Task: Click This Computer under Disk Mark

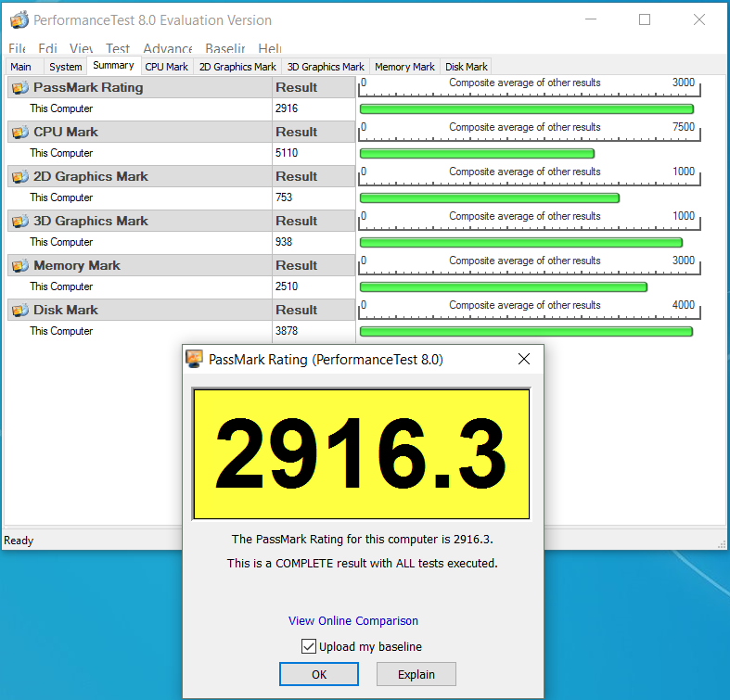Action: point(61,331)
